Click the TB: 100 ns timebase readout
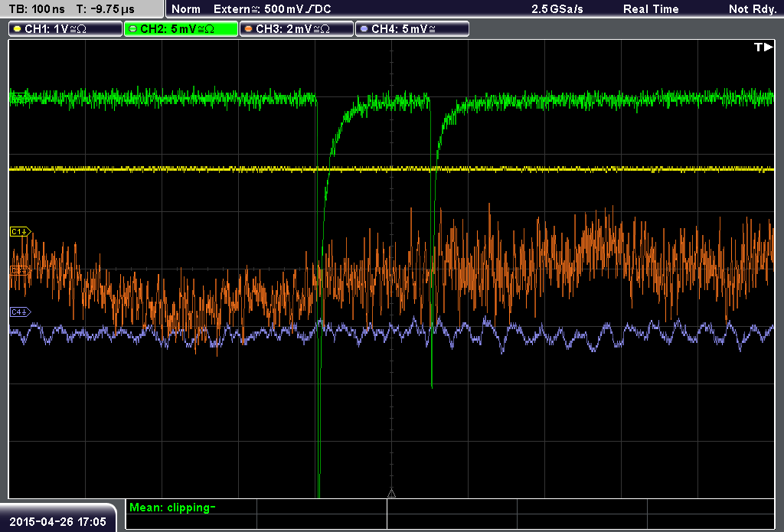 37,9
